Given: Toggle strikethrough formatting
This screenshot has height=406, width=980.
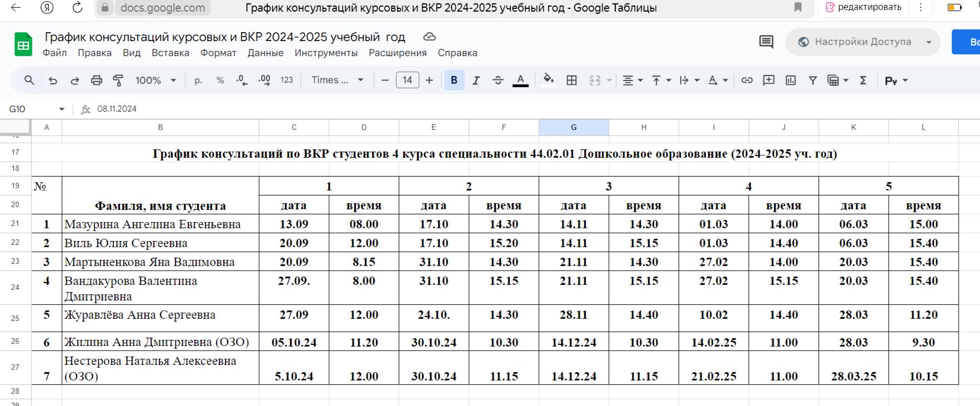Looking at the screenshot, I should pos(498,81).
